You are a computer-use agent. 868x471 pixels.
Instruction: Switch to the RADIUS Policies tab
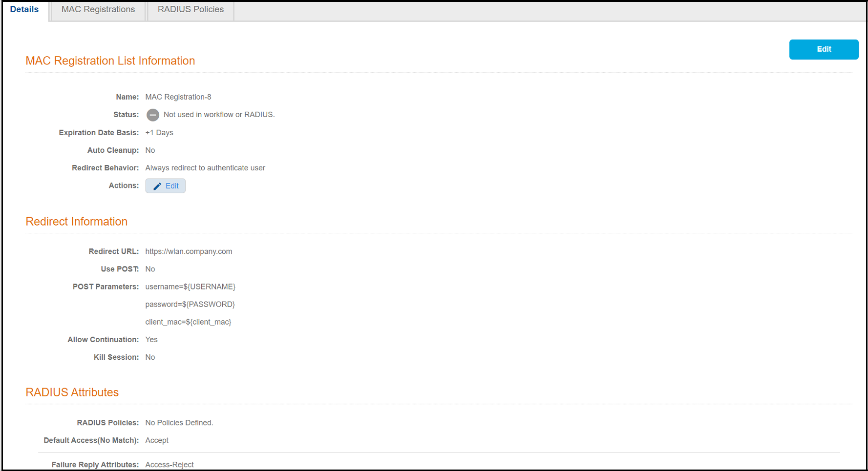[x=191, y=10]
